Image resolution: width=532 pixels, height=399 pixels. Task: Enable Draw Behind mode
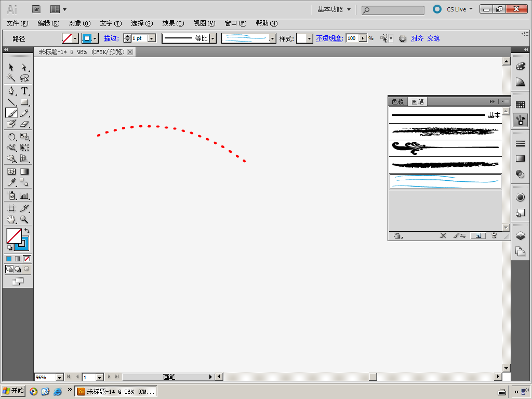tap(18, 269)
